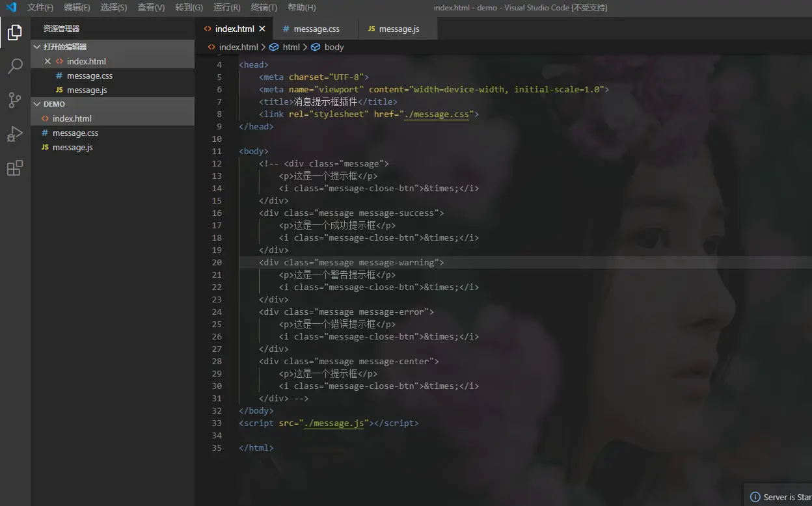Screen dimensions: 812x506
Task: Click the message-center div line
Action: (349, 361)
